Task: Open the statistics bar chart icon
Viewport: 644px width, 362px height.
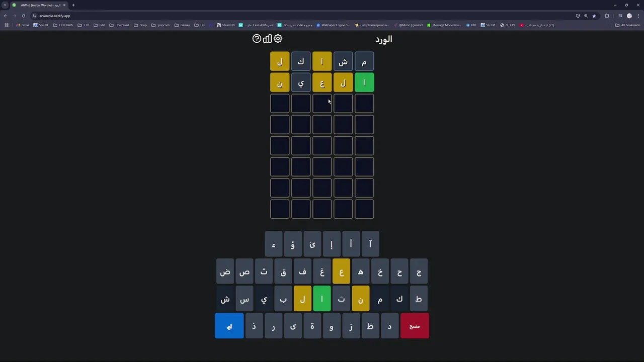Action: [267, 39]
